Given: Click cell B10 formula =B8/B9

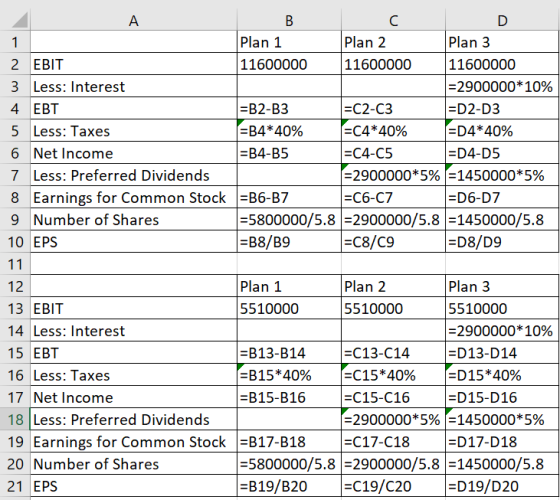Looking at the screenshot, I should [289, 241].
